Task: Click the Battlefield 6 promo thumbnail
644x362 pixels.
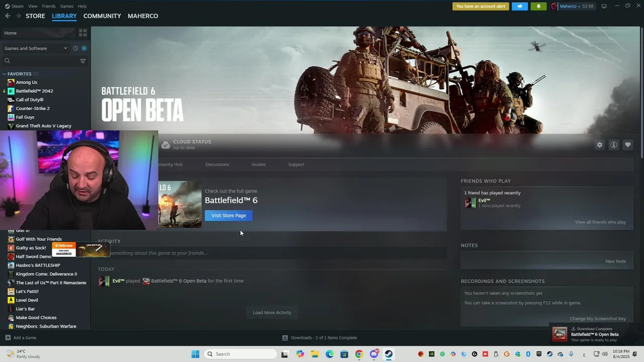Action: click(180, 204)
